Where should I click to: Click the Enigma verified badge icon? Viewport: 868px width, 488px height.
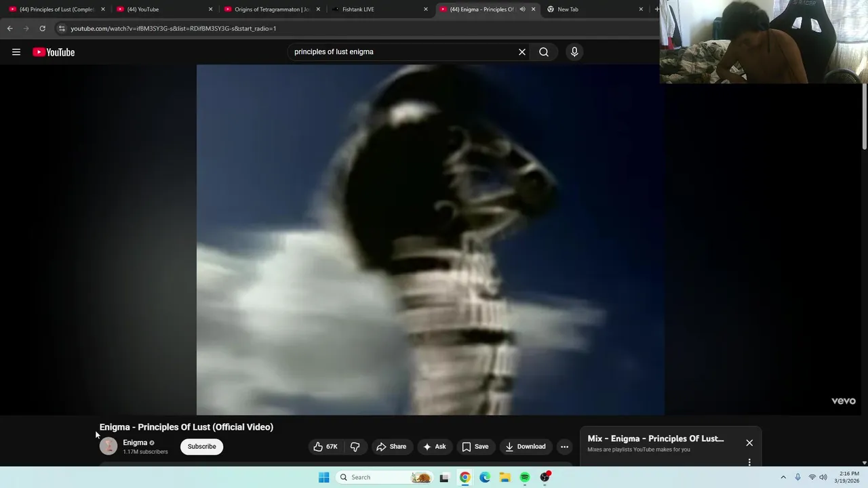click(x=152, y=443)
